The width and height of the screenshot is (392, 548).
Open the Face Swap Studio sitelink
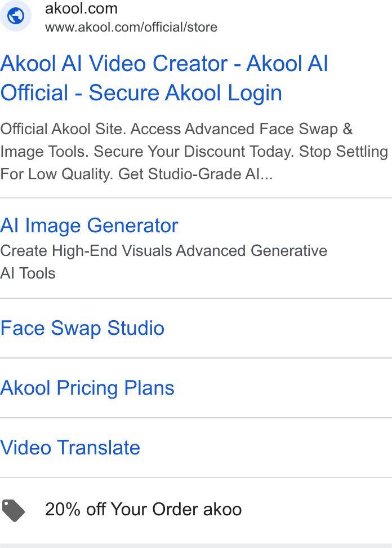pos(82,328)
